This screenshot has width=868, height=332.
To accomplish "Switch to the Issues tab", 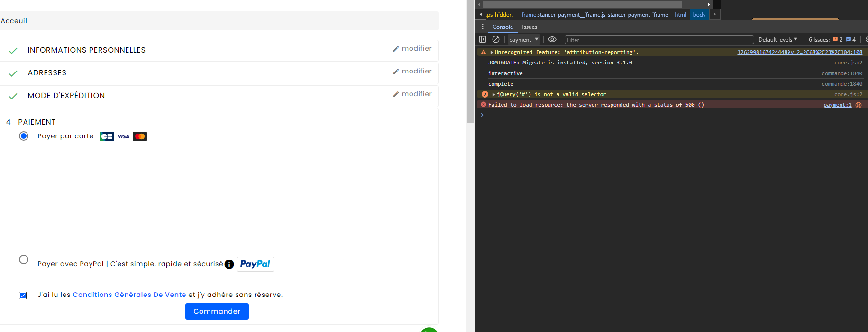I will 530,27.
